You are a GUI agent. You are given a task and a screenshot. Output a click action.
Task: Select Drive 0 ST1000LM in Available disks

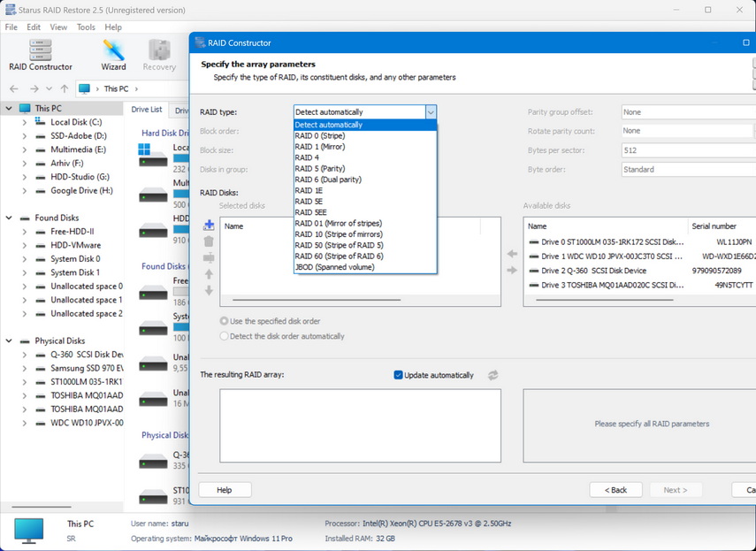(x=639, y=242)
